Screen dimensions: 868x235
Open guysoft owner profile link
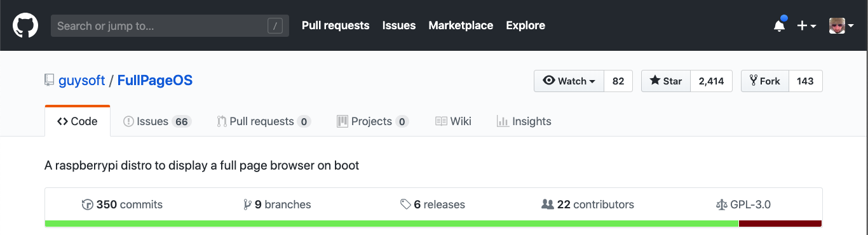82,81
